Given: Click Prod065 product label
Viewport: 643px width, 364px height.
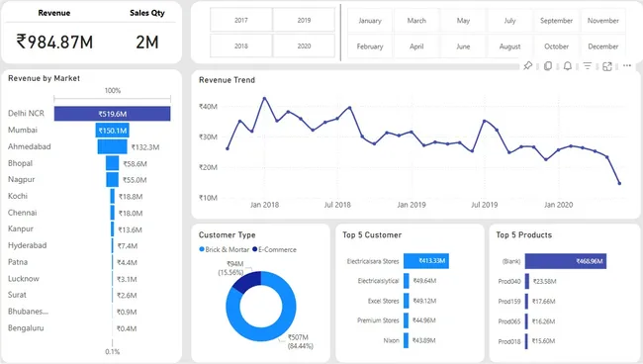Looking at the screenshot, I should tap(509, 321).
